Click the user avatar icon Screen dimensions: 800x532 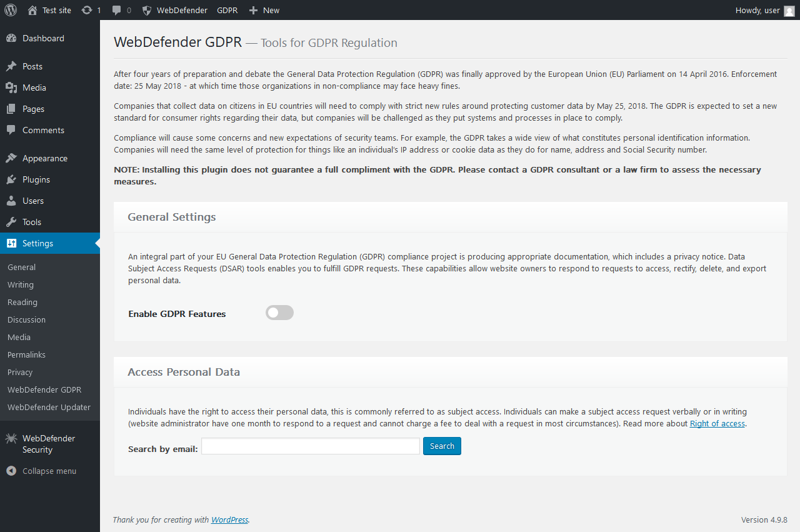[789, 11]
